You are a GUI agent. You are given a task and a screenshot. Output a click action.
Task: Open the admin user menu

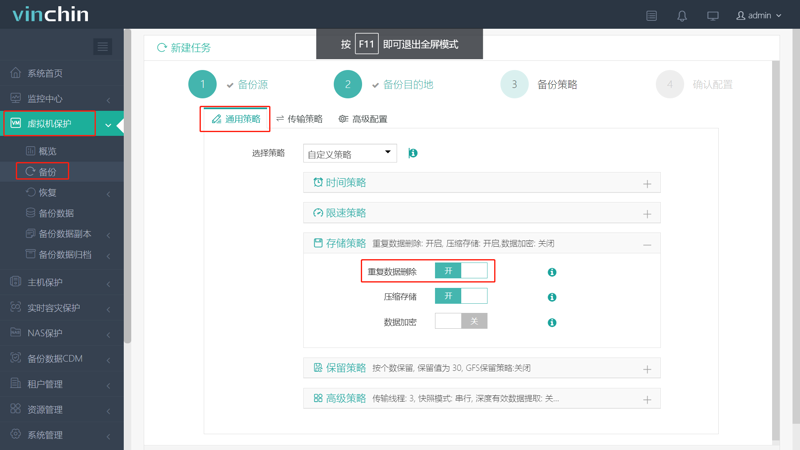pyautogui.click(x=759, y=16)
